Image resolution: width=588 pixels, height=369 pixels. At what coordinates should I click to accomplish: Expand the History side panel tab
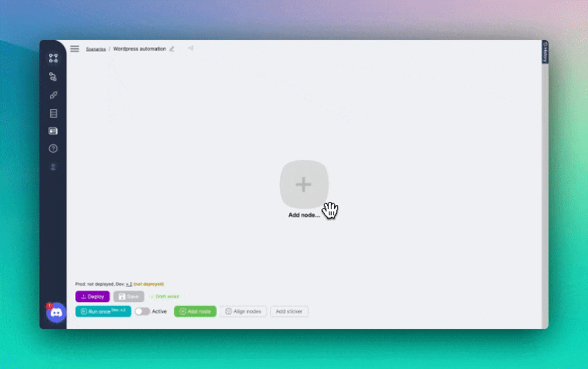tap(545, 52)
